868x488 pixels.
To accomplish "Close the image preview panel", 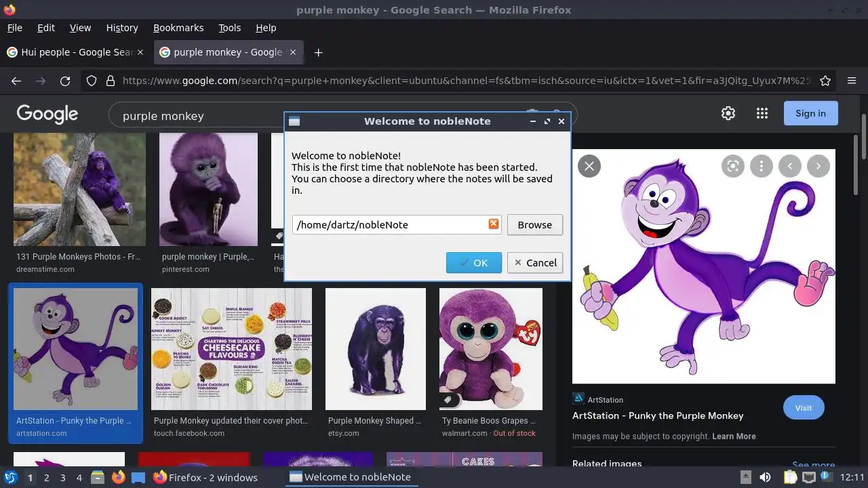I will click(x=589, y=166).
